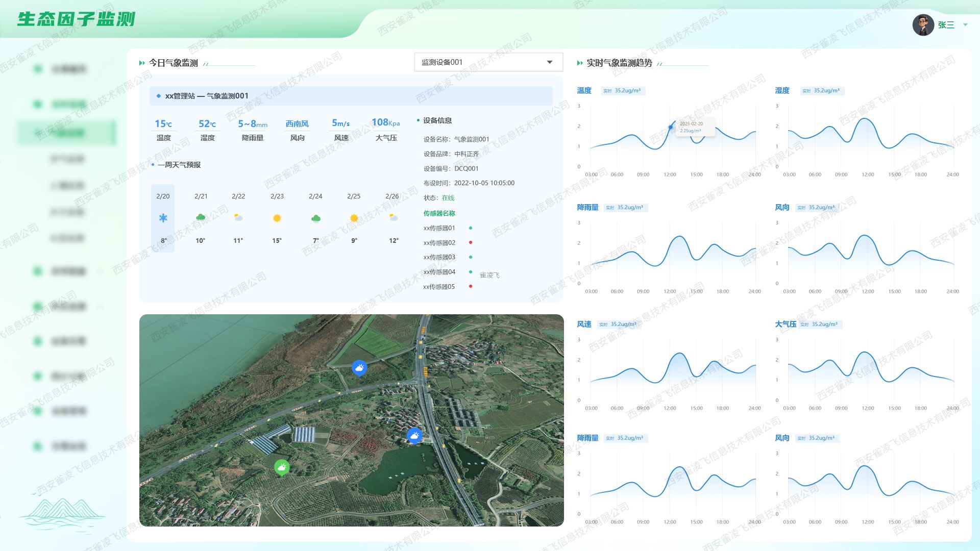The image size is (980, 551).
Task: Click the sun icon for 2/25
Action: (354, 218)
